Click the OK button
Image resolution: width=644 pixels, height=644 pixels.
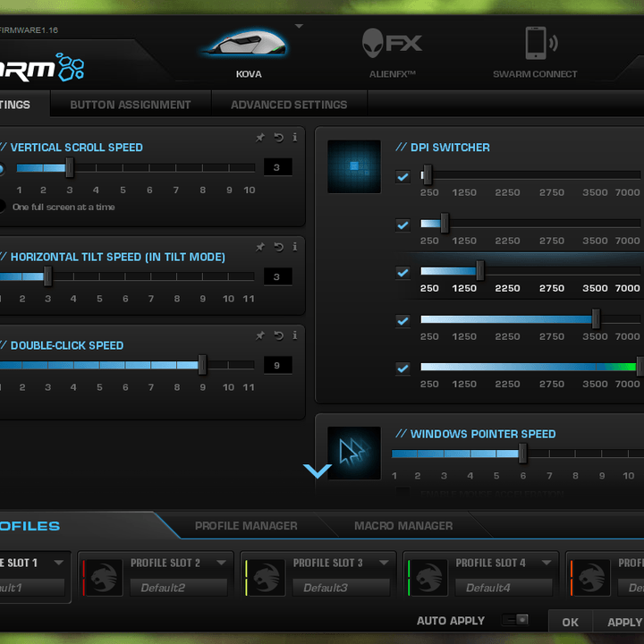click(571, 623)
